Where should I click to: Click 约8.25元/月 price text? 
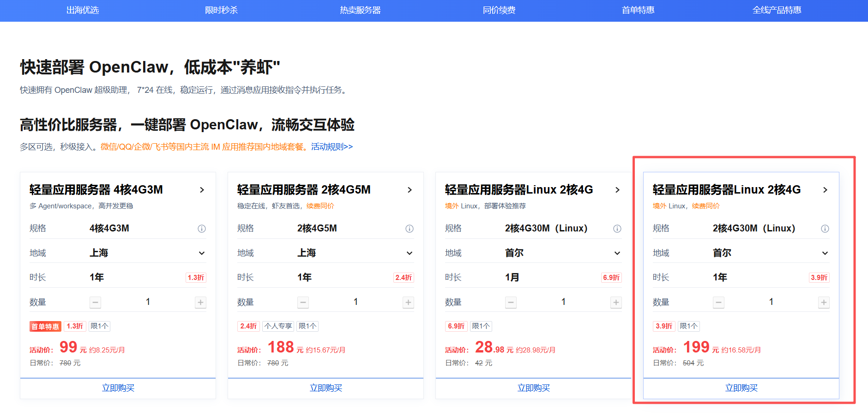point(107,350)
